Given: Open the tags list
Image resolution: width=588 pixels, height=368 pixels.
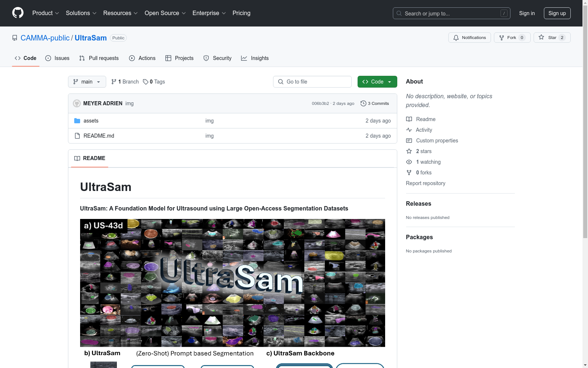Looking at the screenshot, I should [x=154, y=82].
